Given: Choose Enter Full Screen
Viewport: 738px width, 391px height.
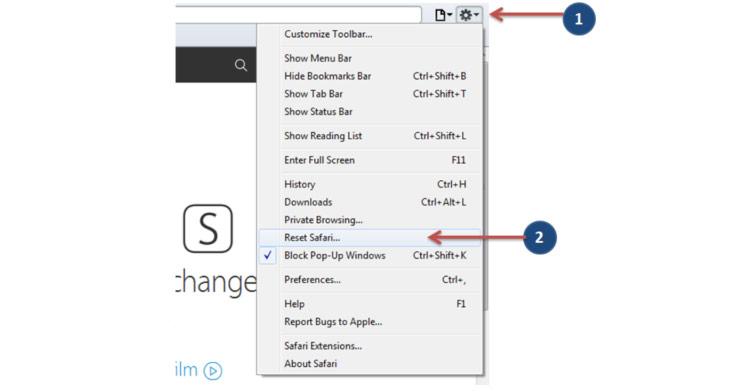Looking at the screenshot, I should (x=370, y=160).
